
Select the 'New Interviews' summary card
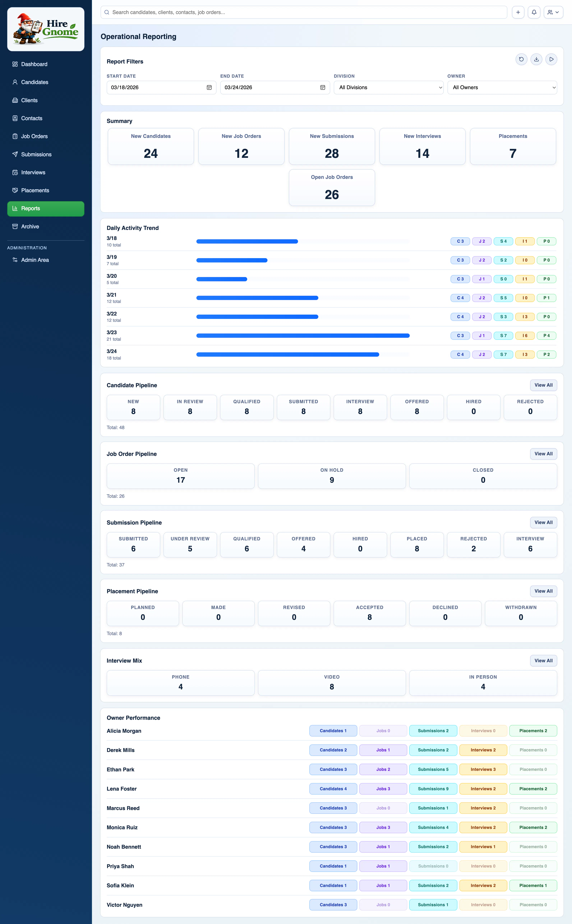coord(423,147)
